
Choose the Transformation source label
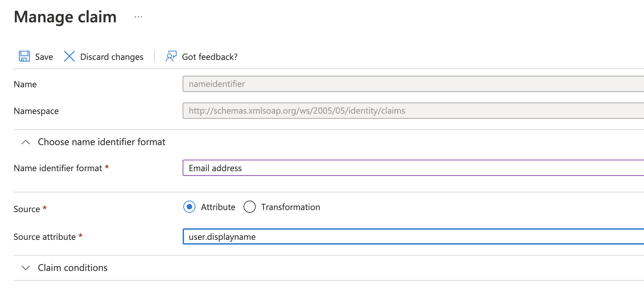pyautogui.click(x=290, y=207)
